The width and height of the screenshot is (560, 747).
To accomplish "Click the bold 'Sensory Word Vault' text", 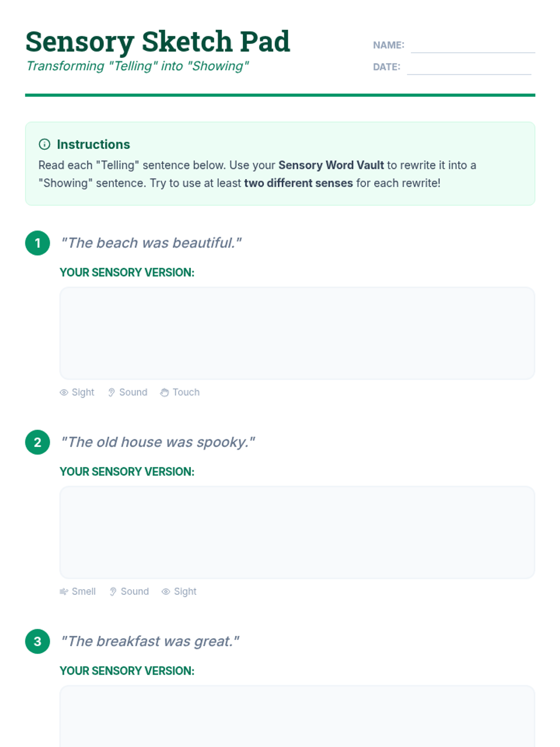I will coord(331,165).
